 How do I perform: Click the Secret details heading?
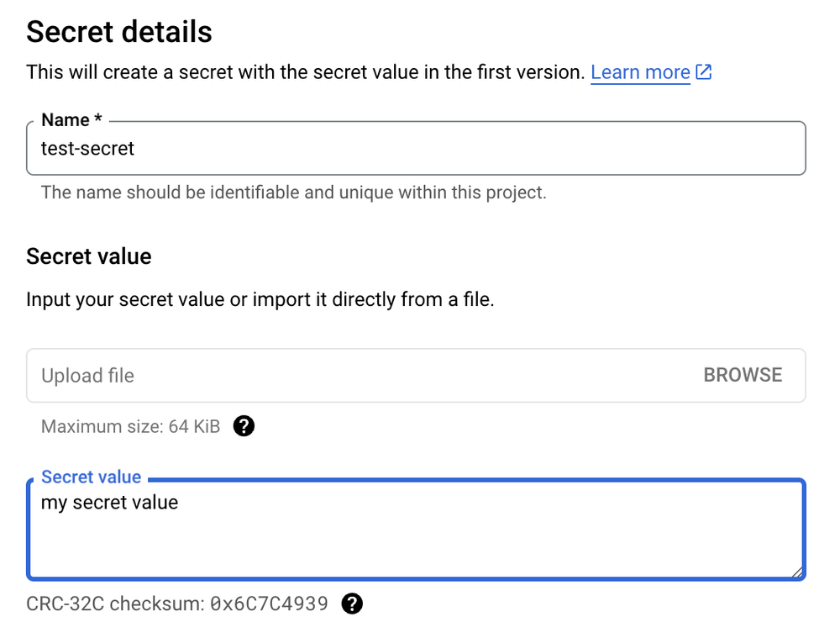point(119,32)
